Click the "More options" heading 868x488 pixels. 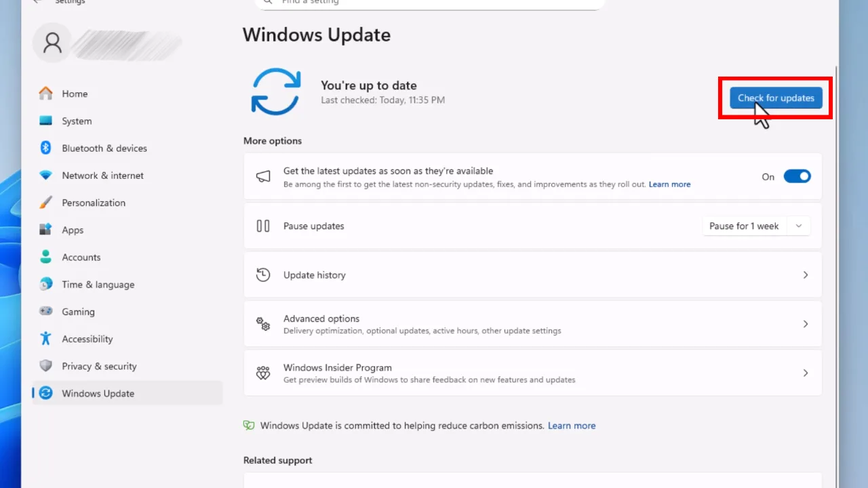(273, 140)
